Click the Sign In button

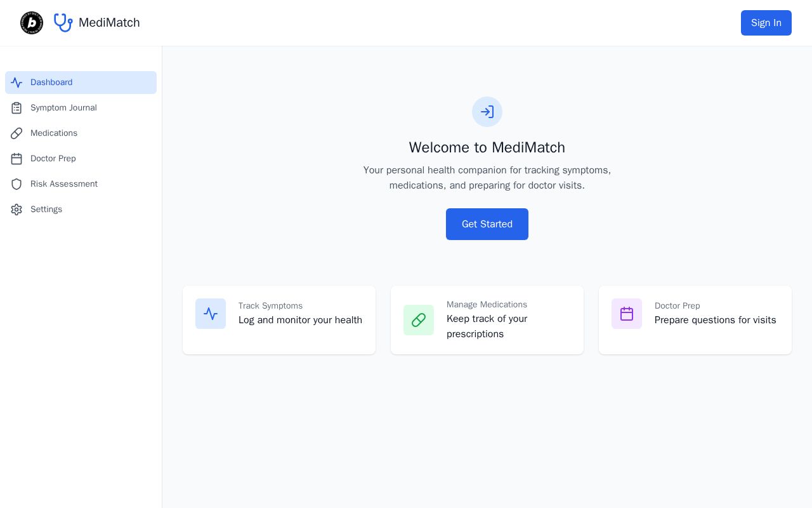pyautogui.click(x=766, y=23)
